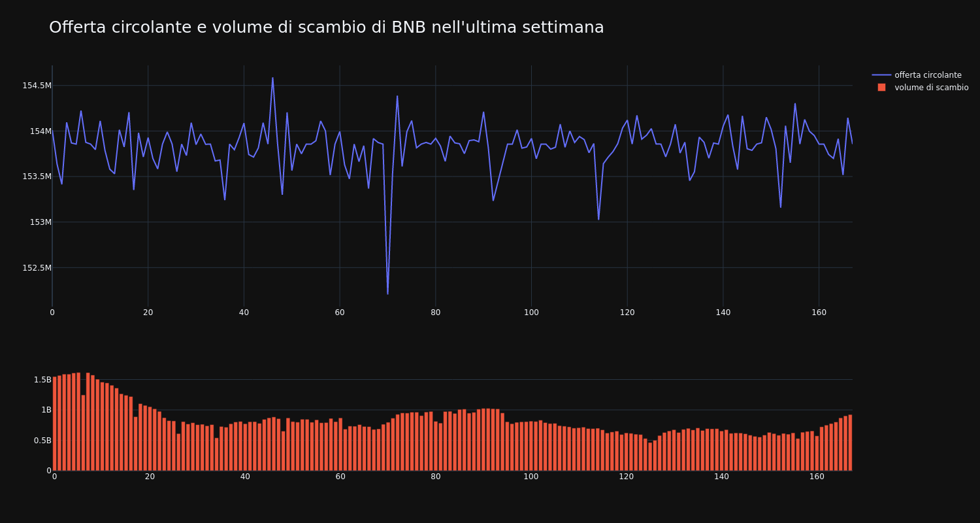
Task: Click the 1B label on bar chart
Action: click(x=46, y=410)
